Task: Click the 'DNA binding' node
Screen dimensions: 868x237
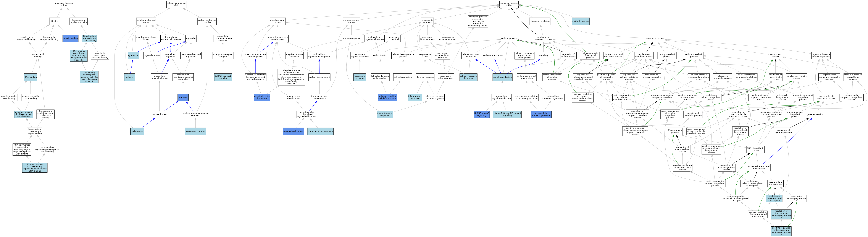Action: click(31, 77)
